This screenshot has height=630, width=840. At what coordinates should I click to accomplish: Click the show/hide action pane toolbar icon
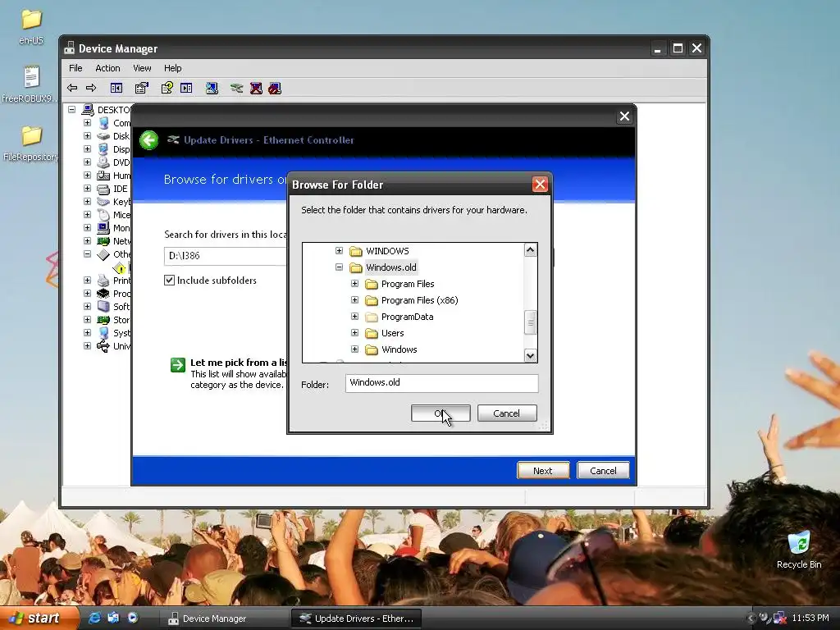click(x=186, y=88)
